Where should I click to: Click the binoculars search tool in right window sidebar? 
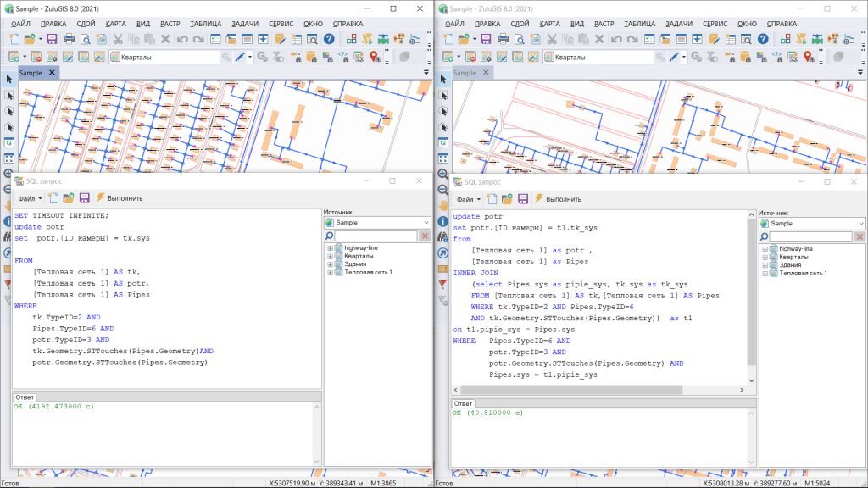click(x=443, y=237)
